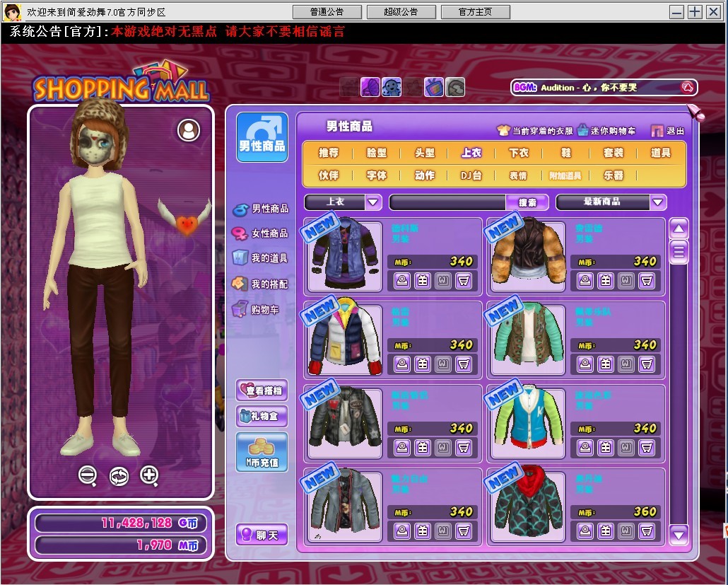
Task: Gift the 360 M币 jacket
Action: point(606,531)
